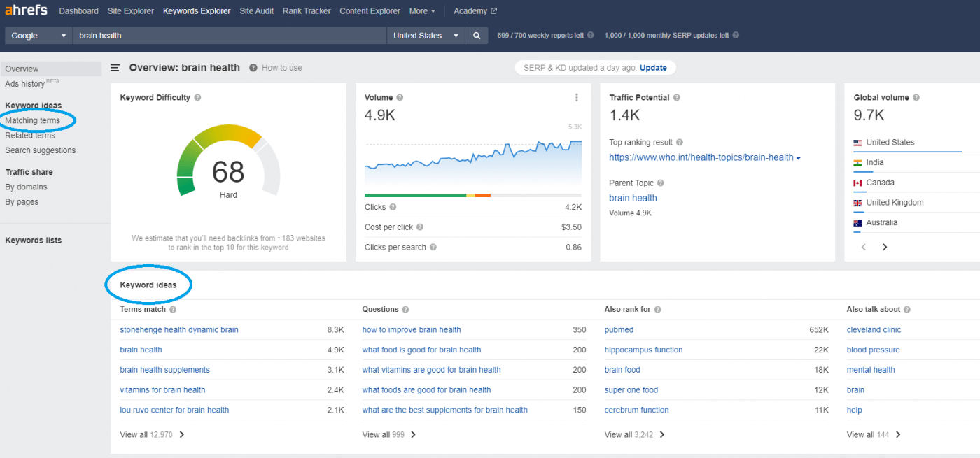Open Site Explorer in top navigation
This screenshot has height=458, width=980.
coord(131,11)
